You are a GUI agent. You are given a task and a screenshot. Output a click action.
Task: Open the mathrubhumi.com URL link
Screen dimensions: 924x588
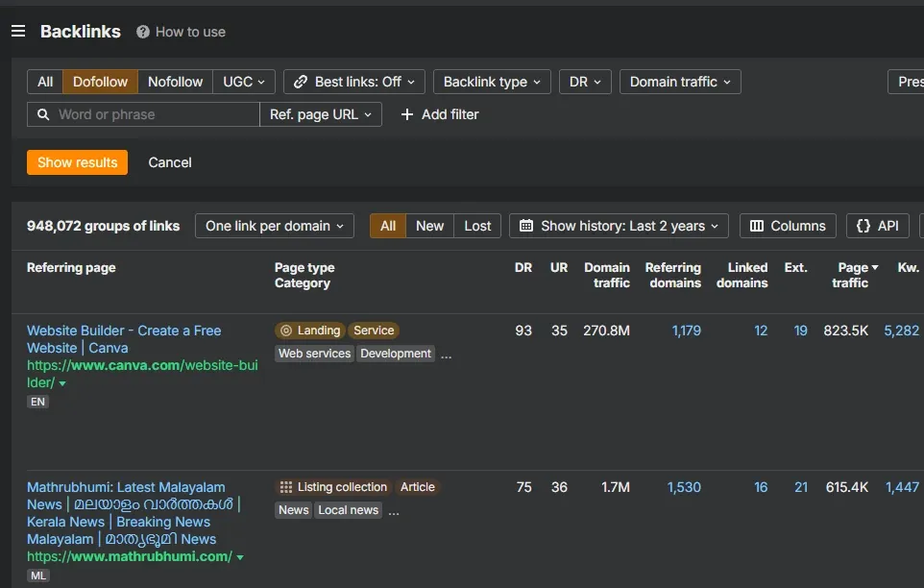pyautogui.click(x=130, y=556)
